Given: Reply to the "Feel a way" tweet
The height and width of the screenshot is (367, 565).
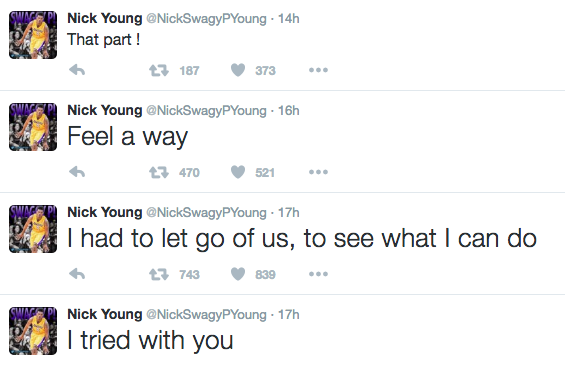Looking at the screenshot, I should [77, 172].
